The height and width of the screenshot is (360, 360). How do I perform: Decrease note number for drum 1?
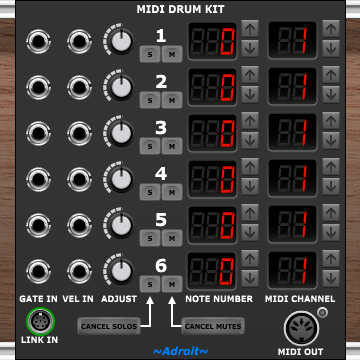tap(250, 49)
